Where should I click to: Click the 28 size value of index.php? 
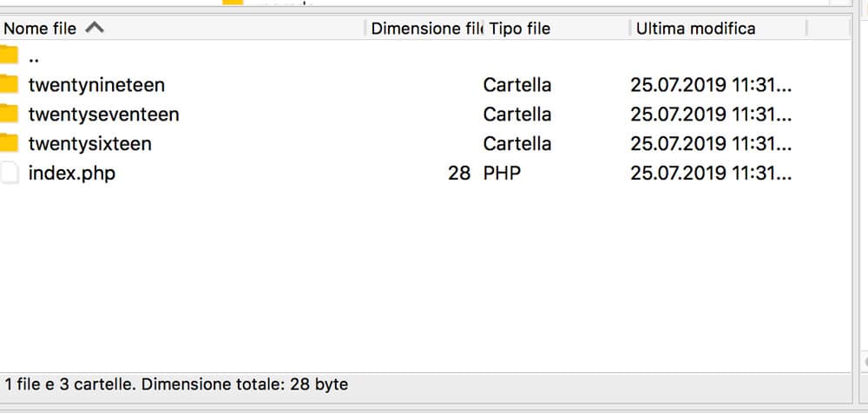459,174
